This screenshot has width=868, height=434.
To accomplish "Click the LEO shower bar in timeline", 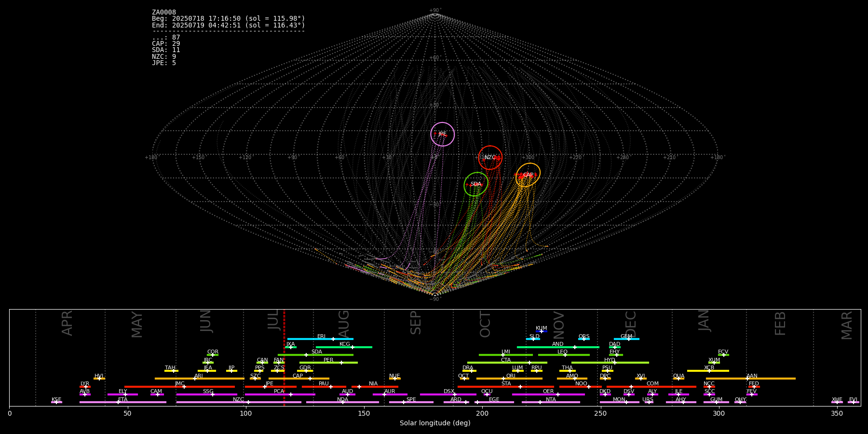I will (564, 355).
